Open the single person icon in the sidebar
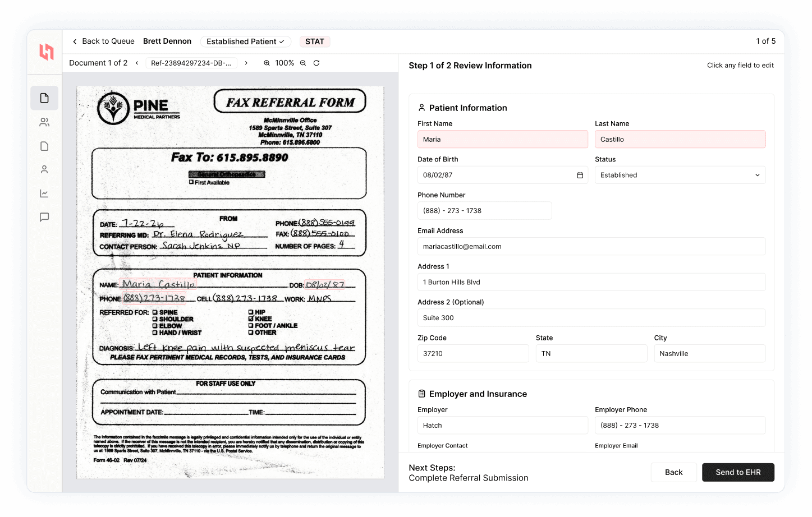Screen dimensions: 812x517 [44, 169]
